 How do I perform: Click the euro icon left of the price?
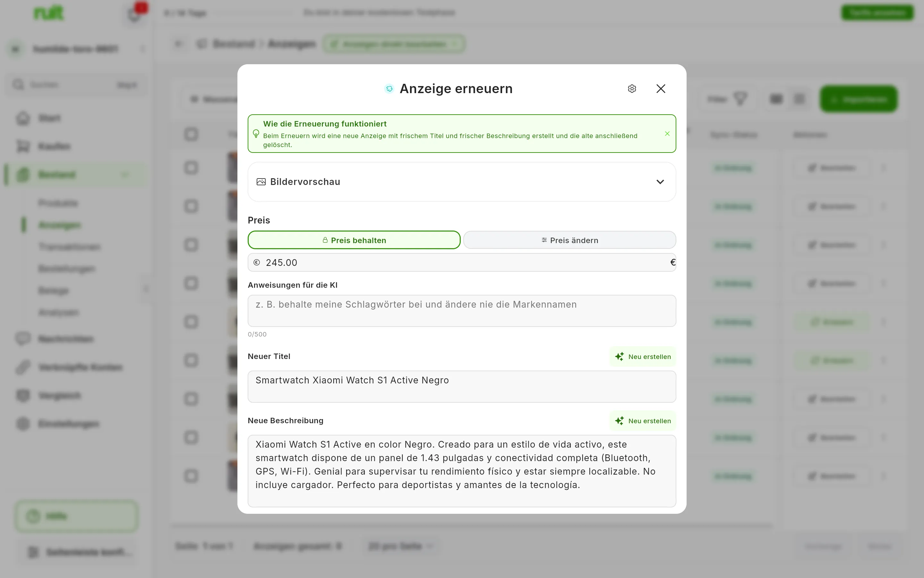pyautogui.click(x=257, y=263)
